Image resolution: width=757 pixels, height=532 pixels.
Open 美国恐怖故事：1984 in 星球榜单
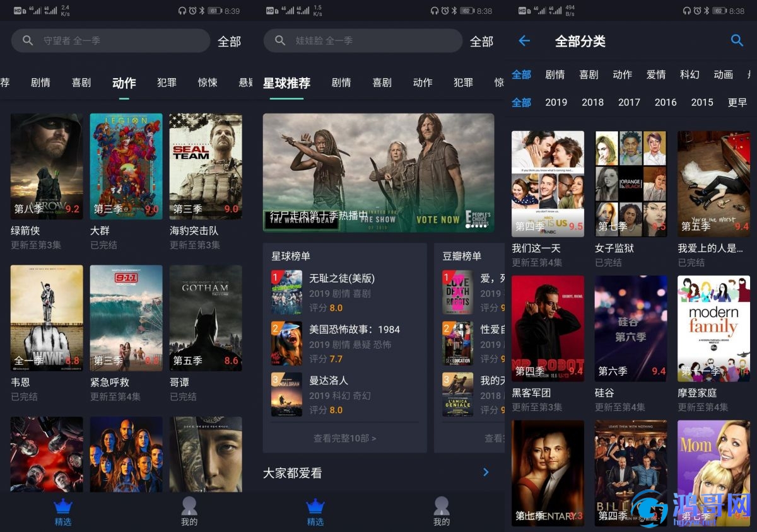click(x=344, y=344)
